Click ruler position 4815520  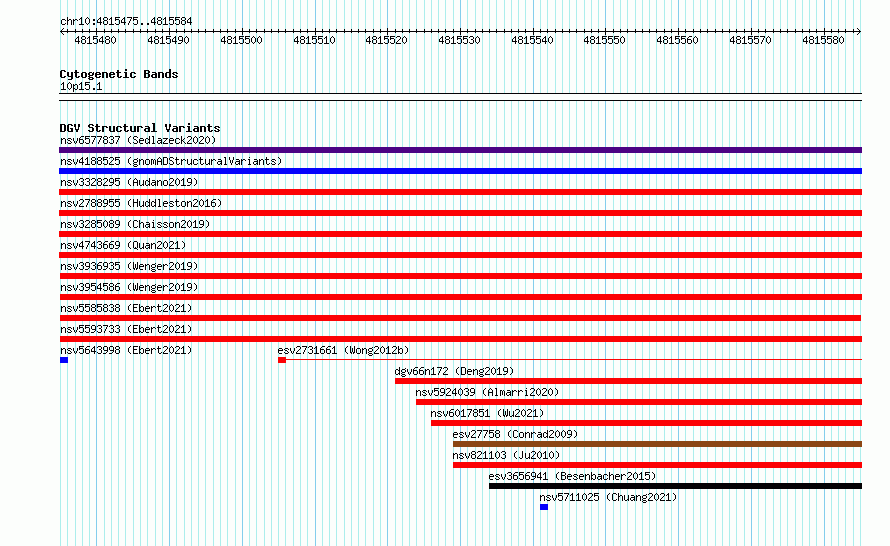click(x=387, y=40)
